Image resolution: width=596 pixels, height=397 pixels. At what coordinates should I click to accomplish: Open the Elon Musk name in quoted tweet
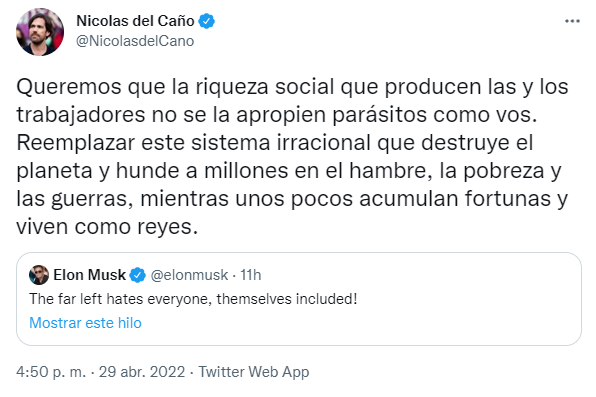pos(89,275)
